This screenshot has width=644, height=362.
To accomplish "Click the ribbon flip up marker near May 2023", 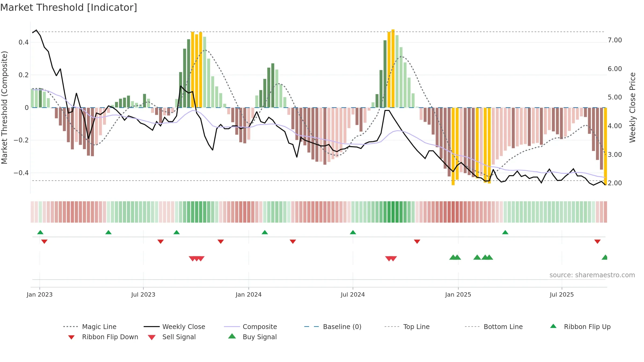I will pos(108,232).
